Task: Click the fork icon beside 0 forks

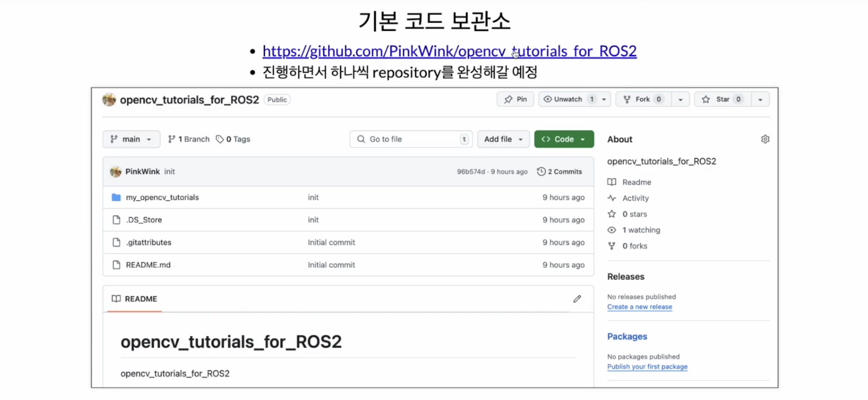Action: click(612, 246)
